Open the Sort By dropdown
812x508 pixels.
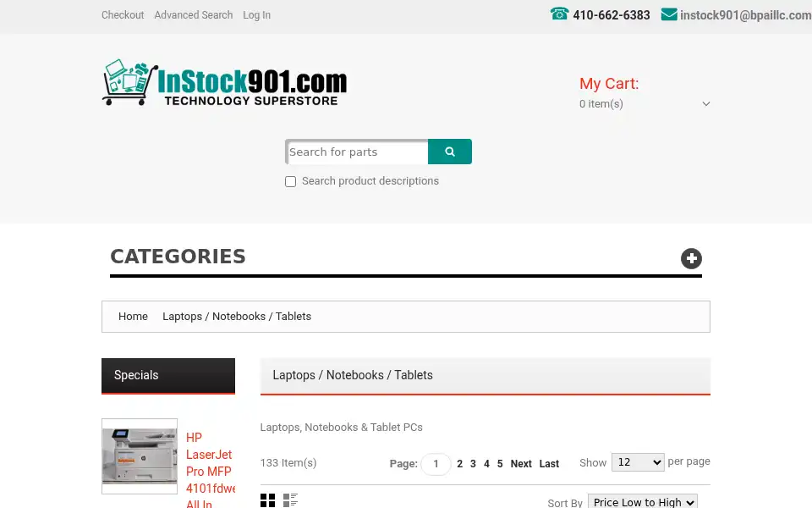click(x=643, y=501)
